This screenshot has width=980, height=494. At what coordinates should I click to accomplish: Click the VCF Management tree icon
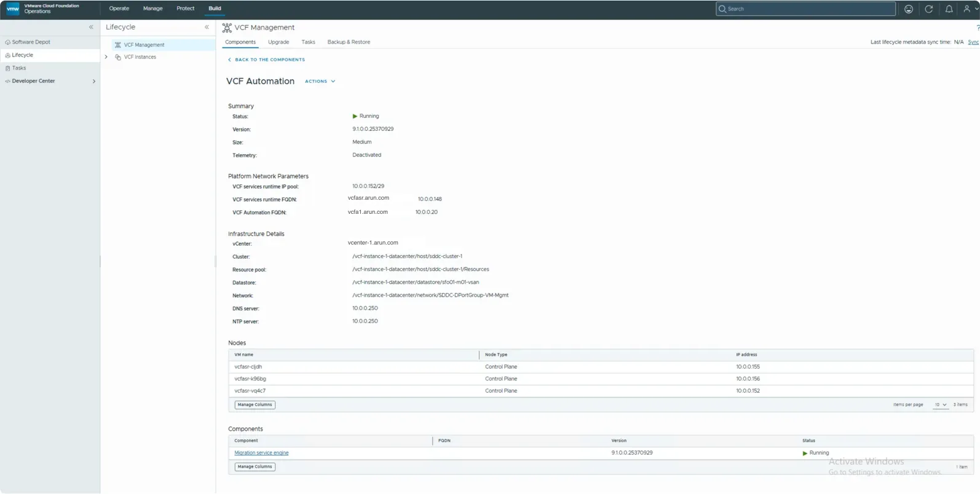click(118, 45)
